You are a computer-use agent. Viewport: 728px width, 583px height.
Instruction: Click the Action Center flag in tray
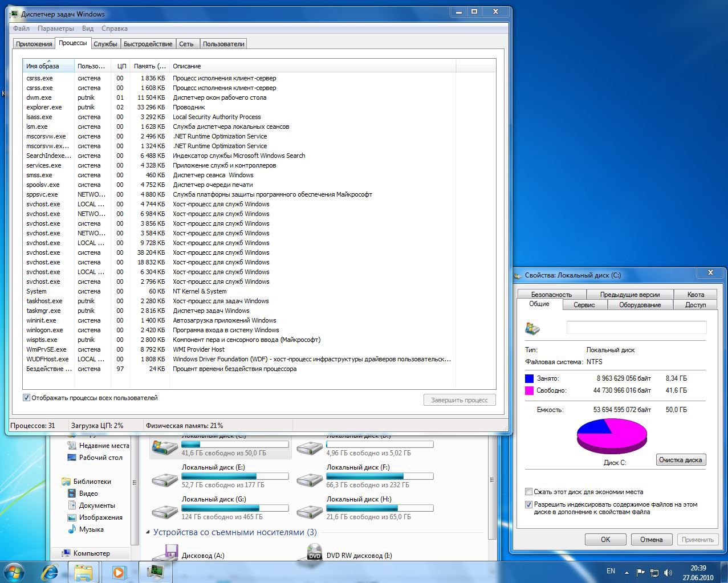(640, 572)
